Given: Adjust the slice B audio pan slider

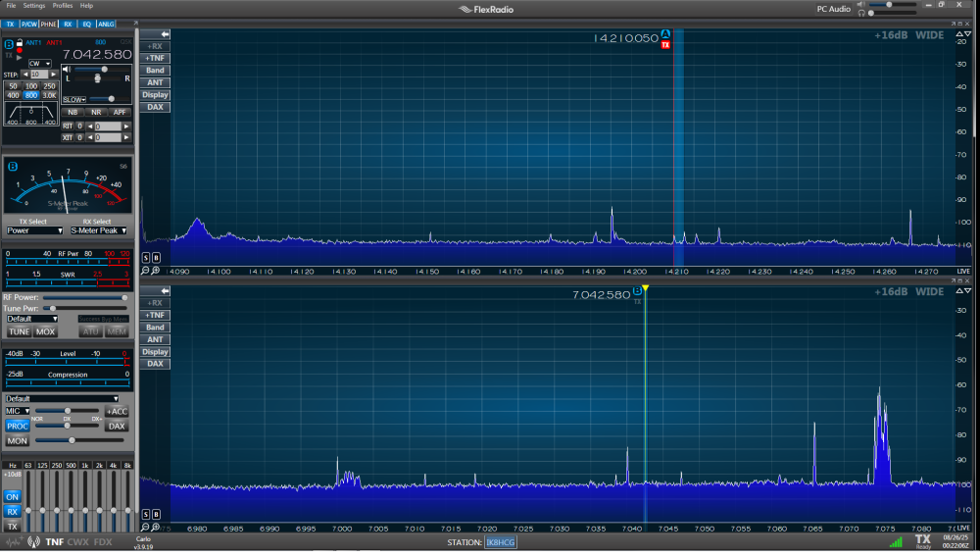Looking at the screenshot, I should coord(97,78).
